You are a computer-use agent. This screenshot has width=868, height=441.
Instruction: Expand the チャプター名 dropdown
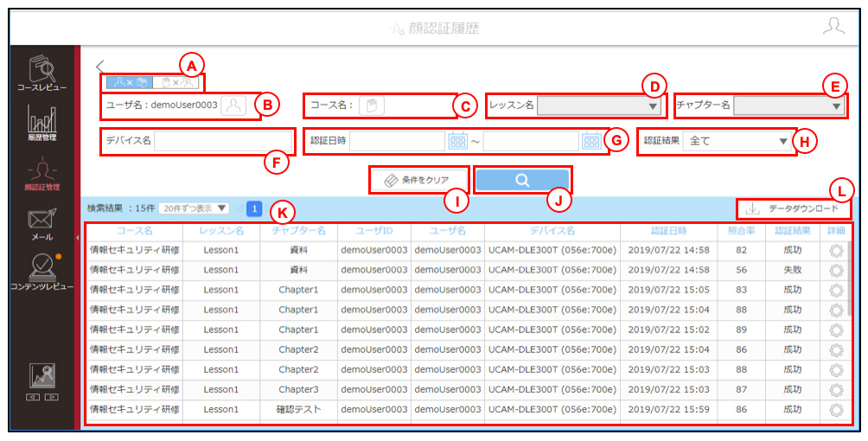point(788,105)
